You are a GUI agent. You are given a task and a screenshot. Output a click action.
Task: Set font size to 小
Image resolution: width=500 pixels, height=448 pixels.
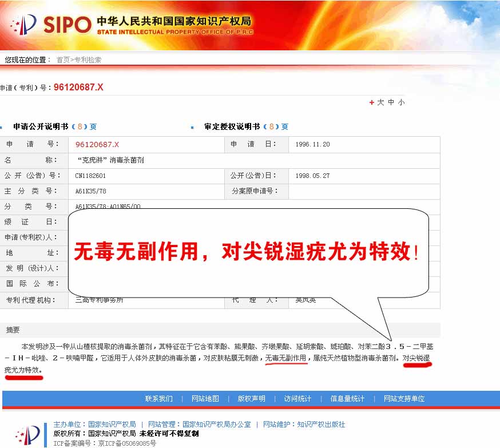(x=401, y=102)
